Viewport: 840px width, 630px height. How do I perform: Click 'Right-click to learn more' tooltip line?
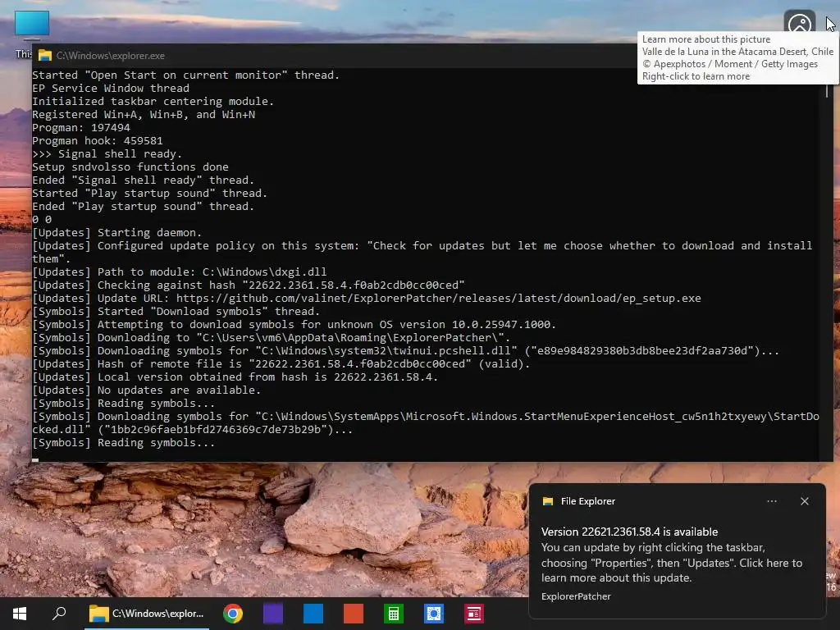(x=696, y=76)
